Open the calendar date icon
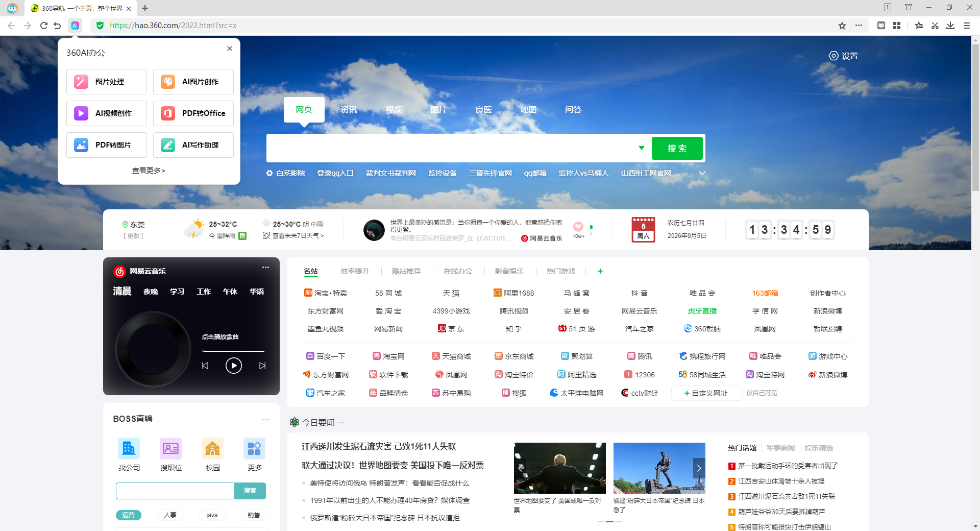 tap(643, 229)
